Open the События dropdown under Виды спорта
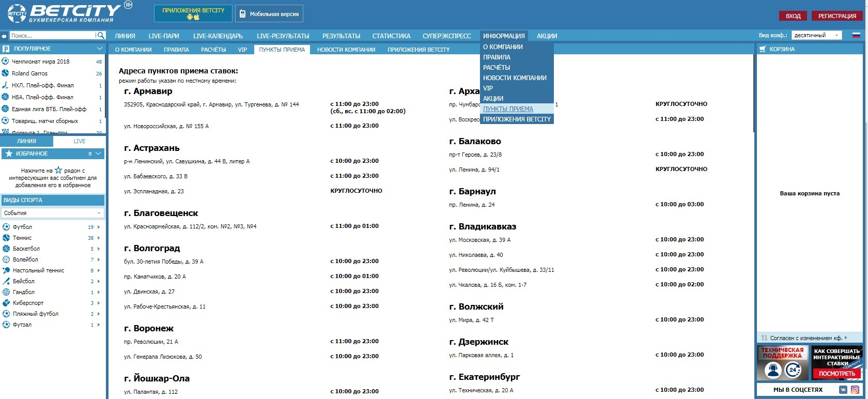868x399 pixels. (x=52, y=213)
